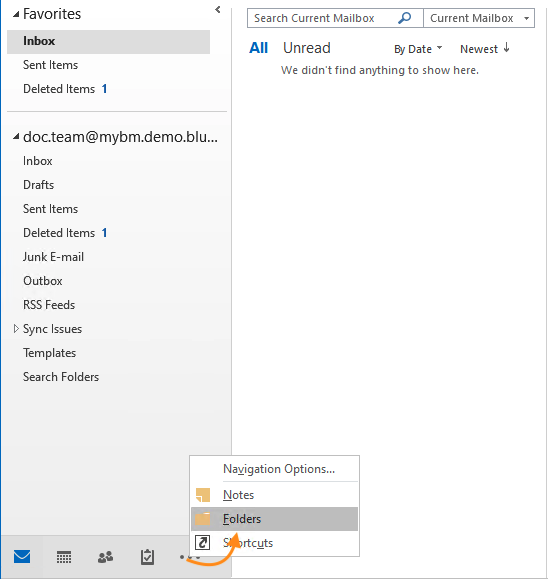Choose Navigation Options from the menu
Screen dimensions: 548x579
point(279,469)
